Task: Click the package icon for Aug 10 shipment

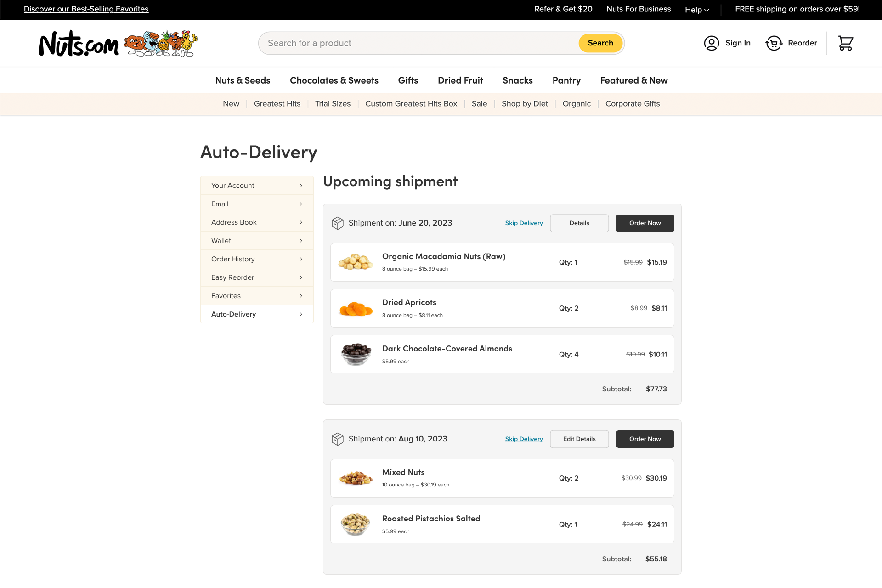Action: [338, 439]
